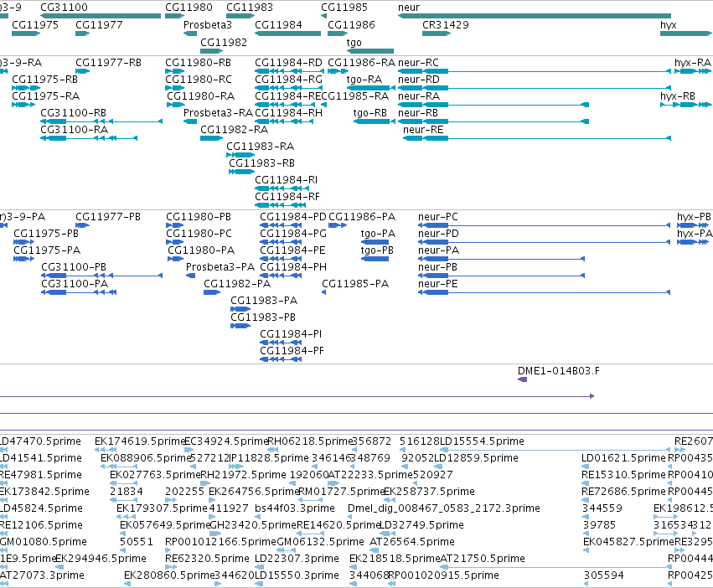Image resolution: width=713 pixels, height=588 pixels.
Task: Click transcript neur-RE
Action: [423, 130]
